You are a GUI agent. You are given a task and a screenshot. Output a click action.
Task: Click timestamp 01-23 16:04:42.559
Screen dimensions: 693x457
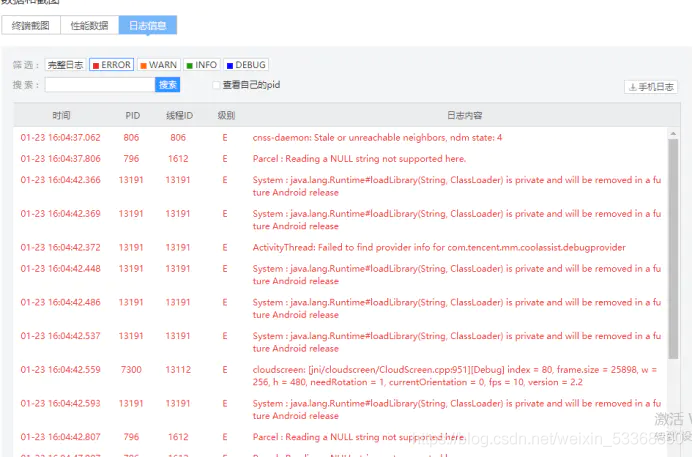point(61,369)
